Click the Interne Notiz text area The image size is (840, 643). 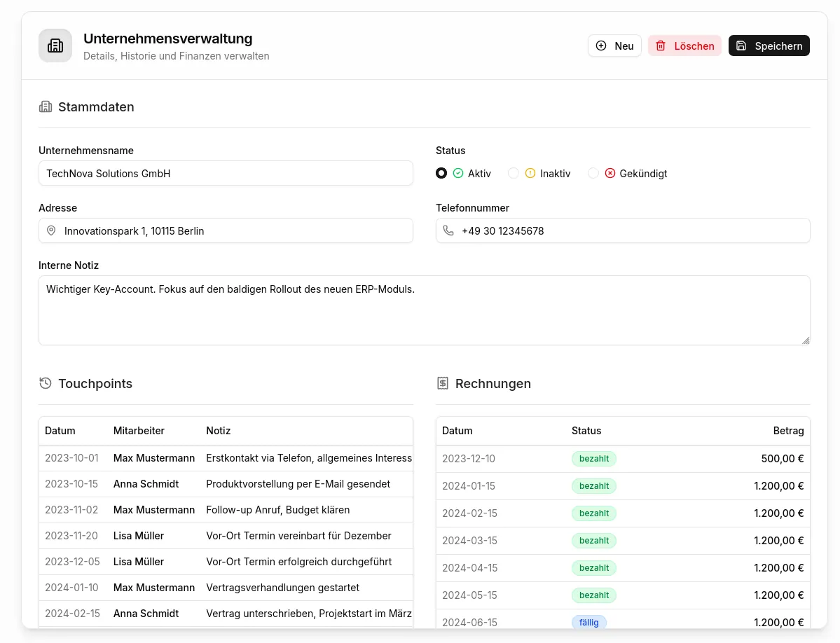(x=425, y=310)
